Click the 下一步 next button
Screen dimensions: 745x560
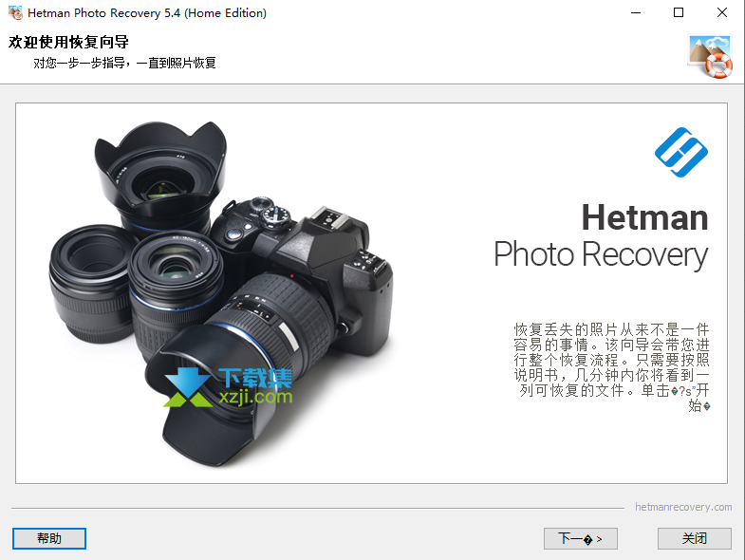pyautogui.click(x=581, y=538)
